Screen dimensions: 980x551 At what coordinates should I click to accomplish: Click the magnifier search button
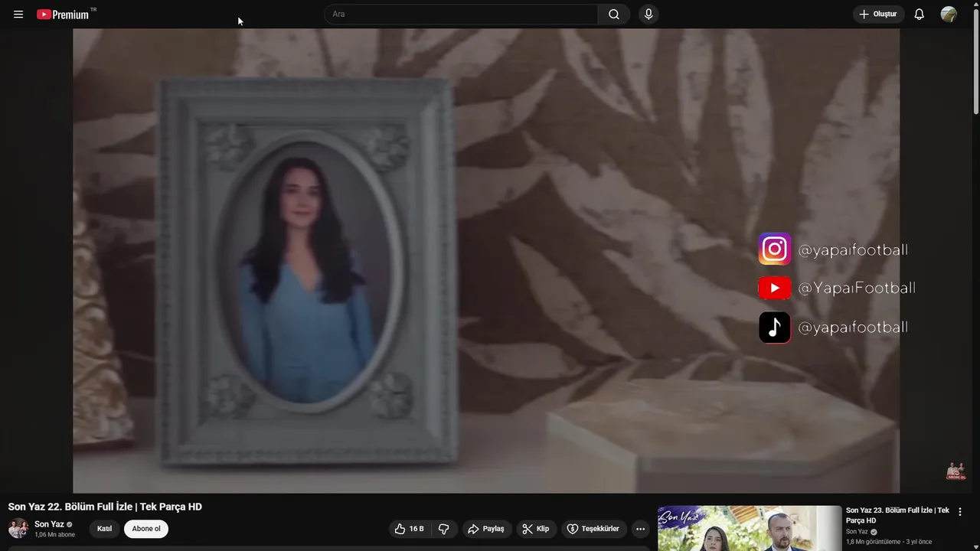[614, 15]
